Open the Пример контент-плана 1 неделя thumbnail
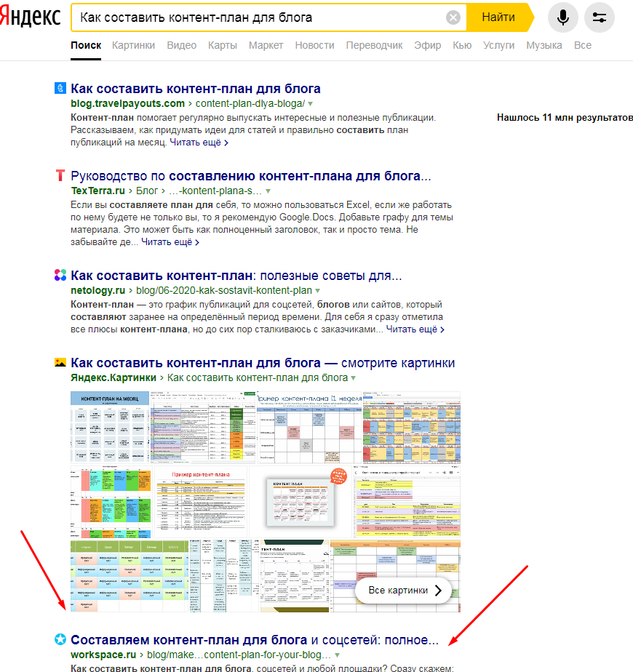This screenshot has width=633, height=672. point(309,428)
